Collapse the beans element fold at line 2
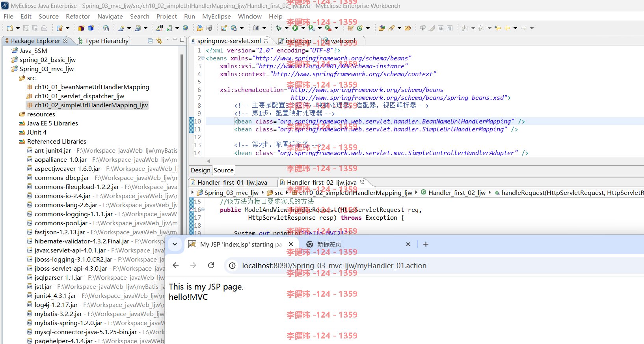 click(203, 58)
